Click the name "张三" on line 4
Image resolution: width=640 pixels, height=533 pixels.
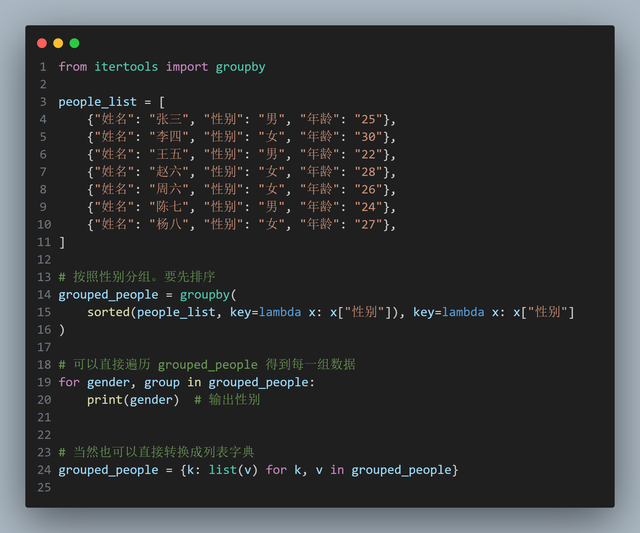pyautogui.click(x=169, y=119)
